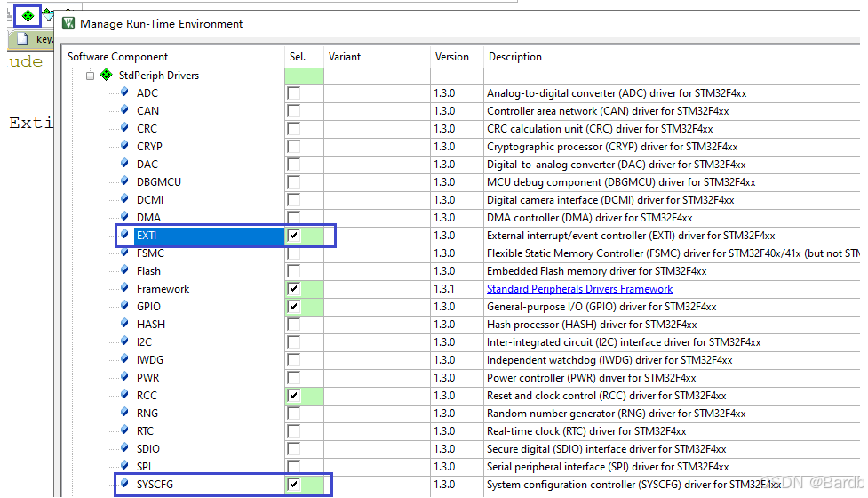
Task: Click the ADC component icon
Action: pyautogui.click(x=124, y=92)
